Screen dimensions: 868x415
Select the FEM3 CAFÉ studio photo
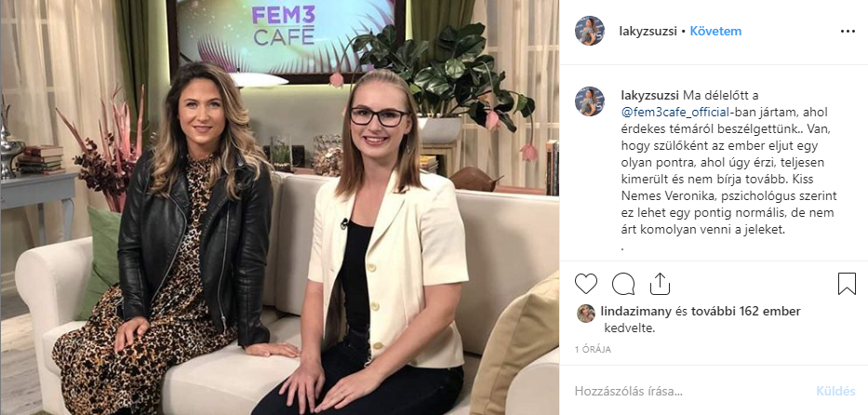tap(279, 207)
